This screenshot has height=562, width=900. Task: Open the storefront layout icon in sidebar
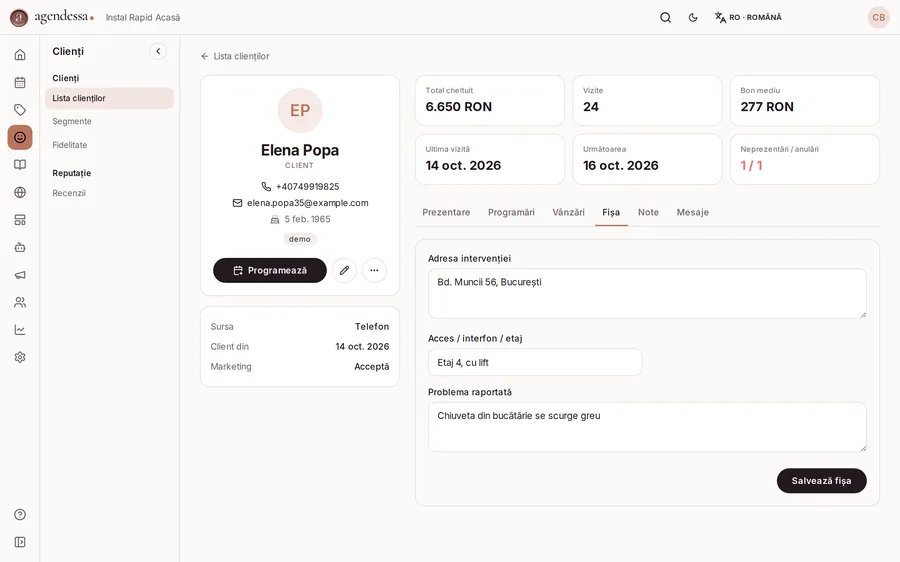(x=20, y=220)
